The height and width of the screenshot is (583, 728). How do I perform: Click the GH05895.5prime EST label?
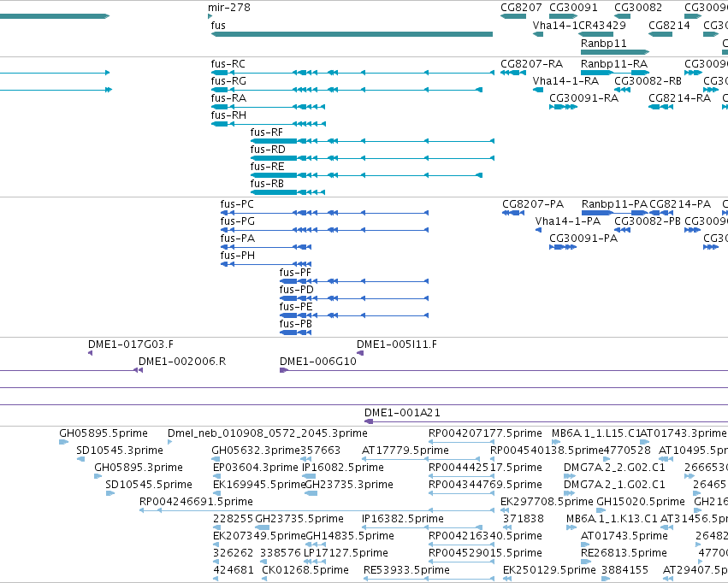tap(104, 433)
